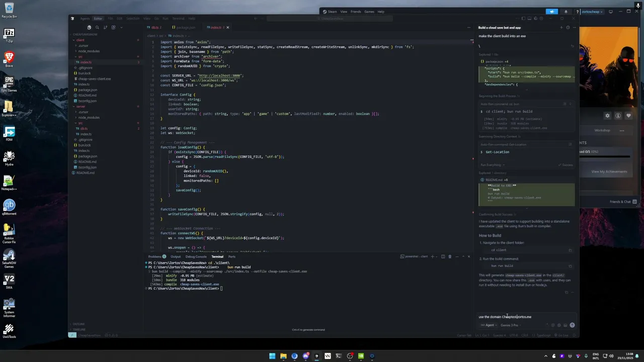Open the Output panel tab
The image size is (644, 362).
pos(176,256)
